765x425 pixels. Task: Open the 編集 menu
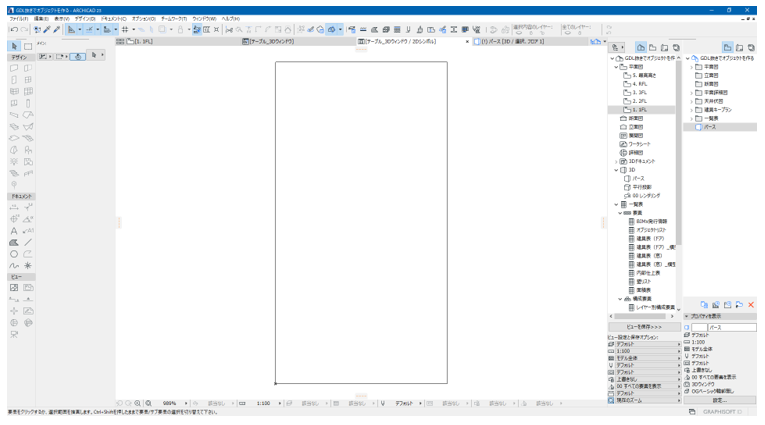(41, 19)
